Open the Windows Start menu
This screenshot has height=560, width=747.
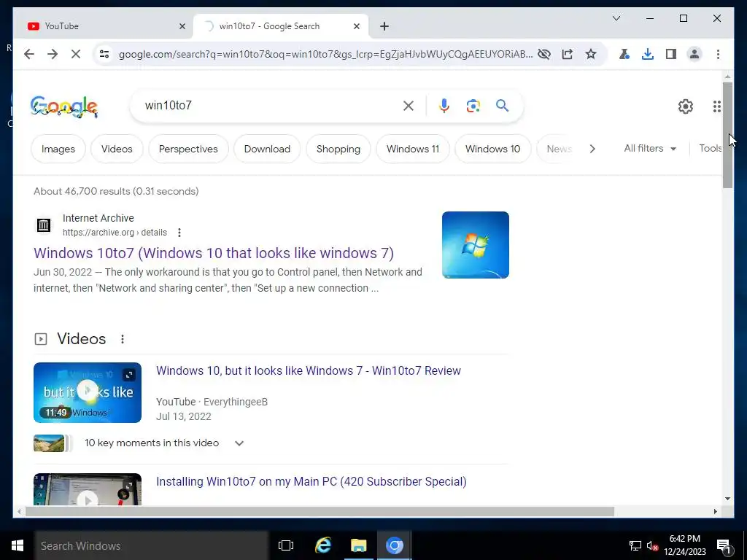click(x=18, y=545)
